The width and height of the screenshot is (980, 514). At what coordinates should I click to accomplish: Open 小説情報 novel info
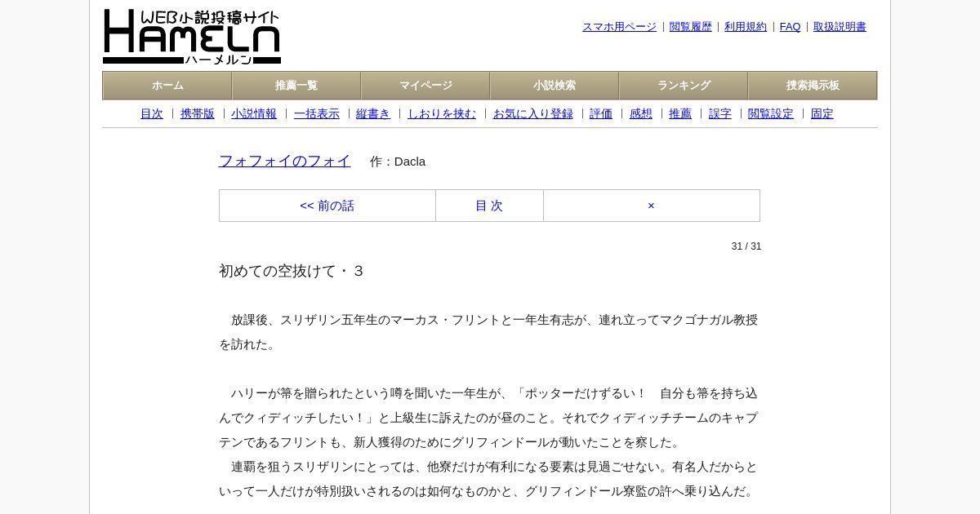(x=254, y=114)
